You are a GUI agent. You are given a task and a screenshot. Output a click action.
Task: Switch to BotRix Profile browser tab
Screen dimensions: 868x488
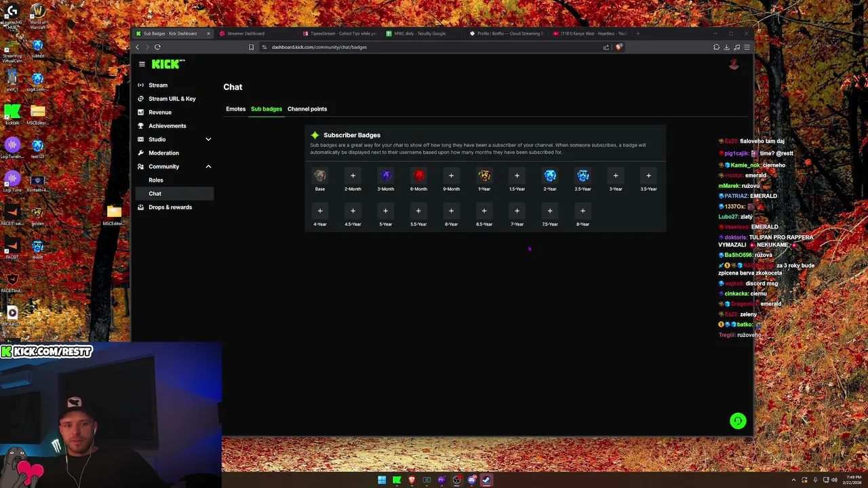click(505, 33)
